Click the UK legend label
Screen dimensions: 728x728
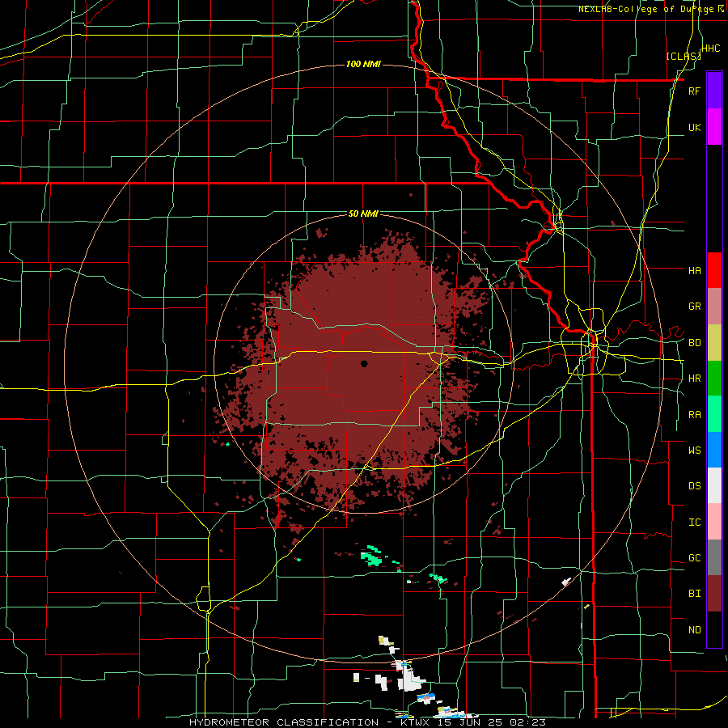tap(694, 127)
